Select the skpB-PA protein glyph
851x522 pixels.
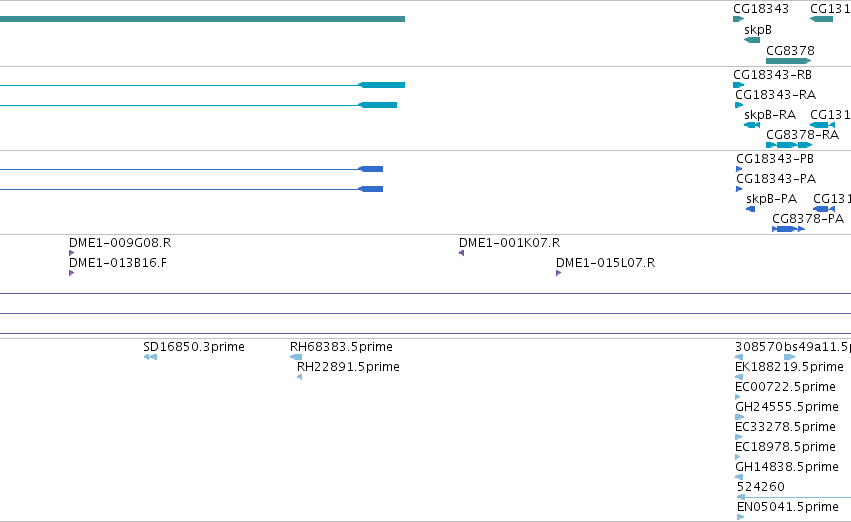[x=751, y=209]
